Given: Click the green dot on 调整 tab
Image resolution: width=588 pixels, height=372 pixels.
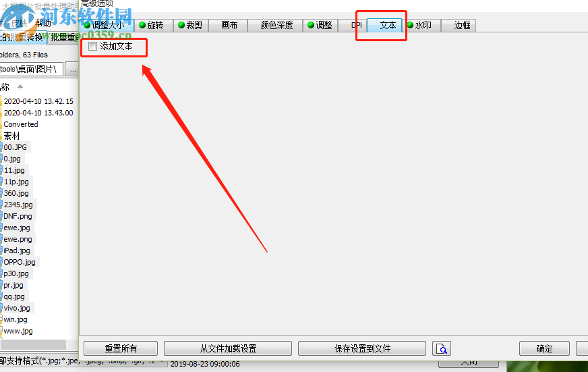Looking at the screenshot, I should [310, 25].
